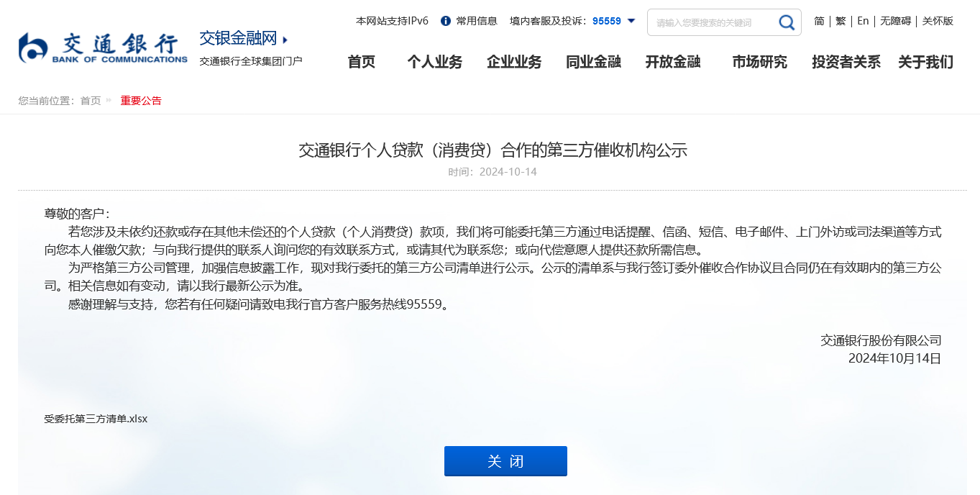This screenshot has height=495, width=980.
Task: Click the 95559 hotline number in the header
Action: coord(607,21)
